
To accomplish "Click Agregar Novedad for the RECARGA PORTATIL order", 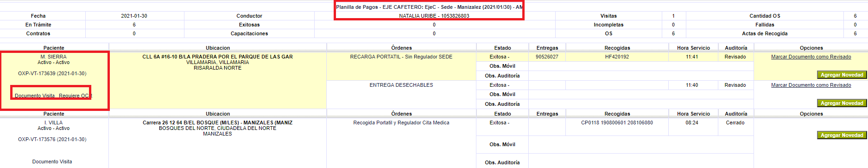I will click(842, 75).
